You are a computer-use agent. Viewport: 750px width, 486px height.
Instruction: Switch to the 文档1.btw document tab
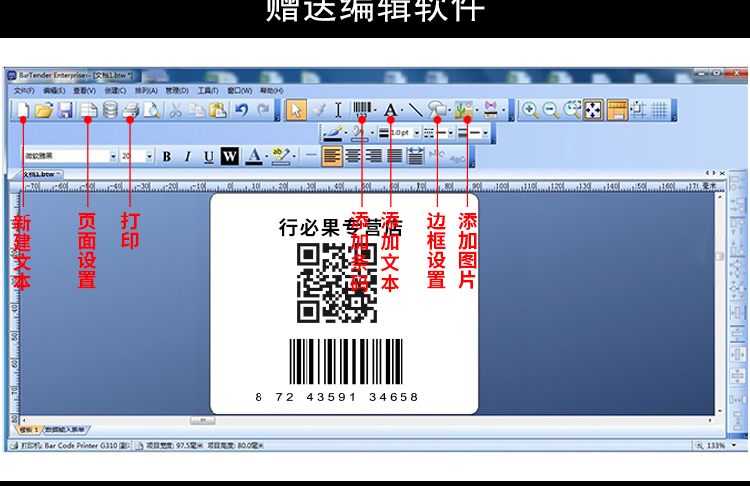(41, 174)
